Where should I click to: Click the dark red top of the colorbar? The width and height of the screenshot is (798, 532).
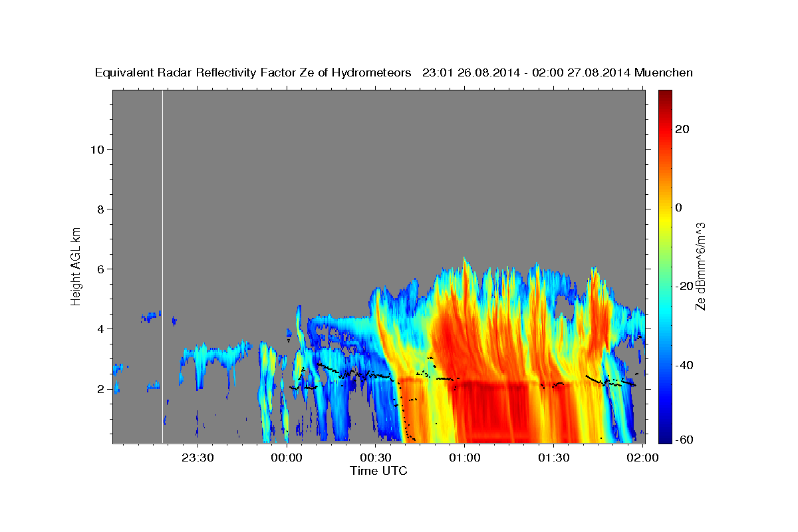tap(665, 95)
